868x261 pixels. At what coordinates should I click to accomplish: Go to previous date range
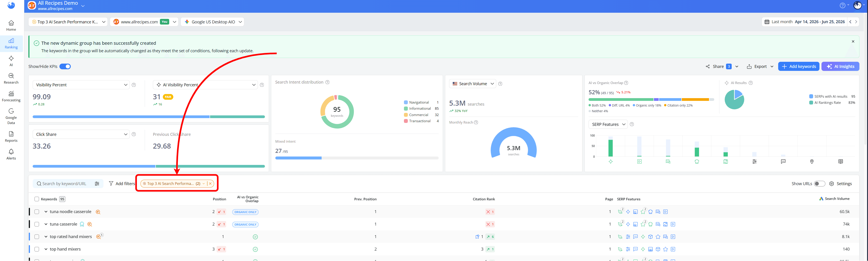pos(851,22)
